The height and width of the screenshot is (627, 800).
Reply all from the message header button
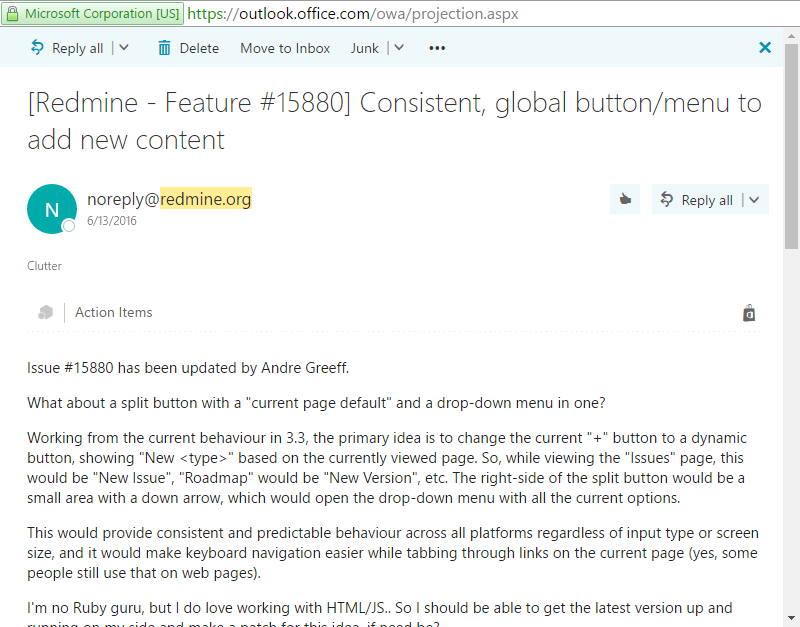click(697, 199)
